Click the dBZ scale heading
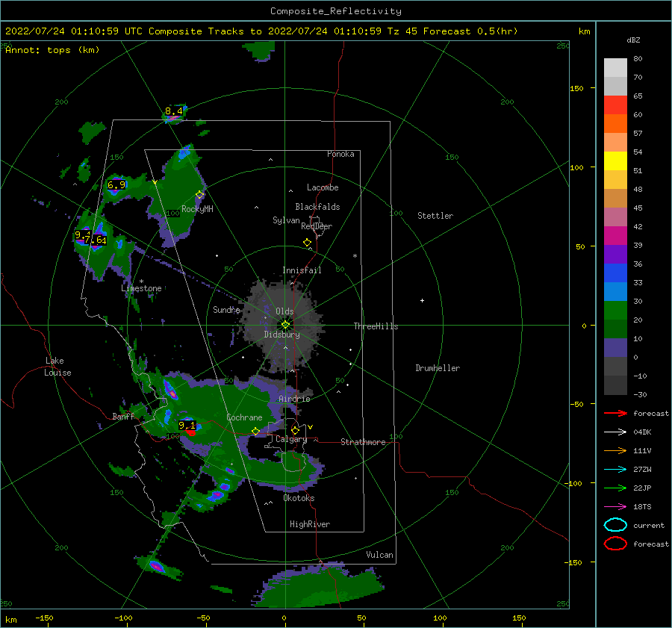This screenshot has width=672, height=628. click(633, 40)
